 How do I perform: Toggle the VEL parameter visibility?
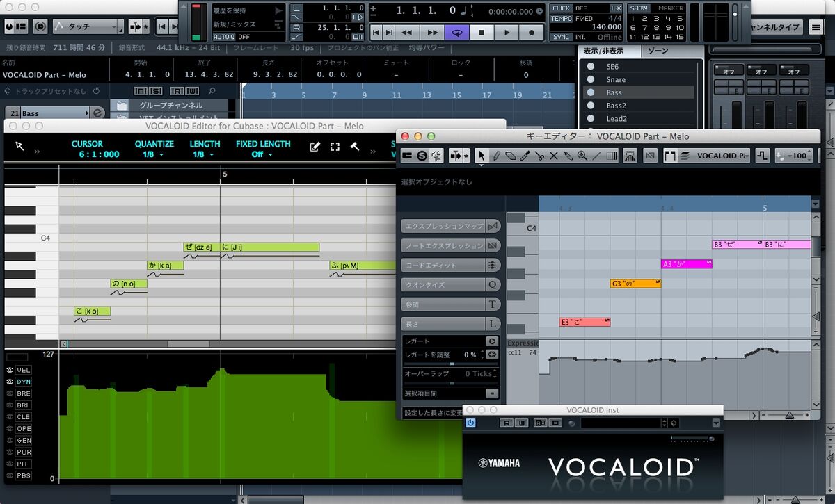pyautogui.click(x=10, y=371)
